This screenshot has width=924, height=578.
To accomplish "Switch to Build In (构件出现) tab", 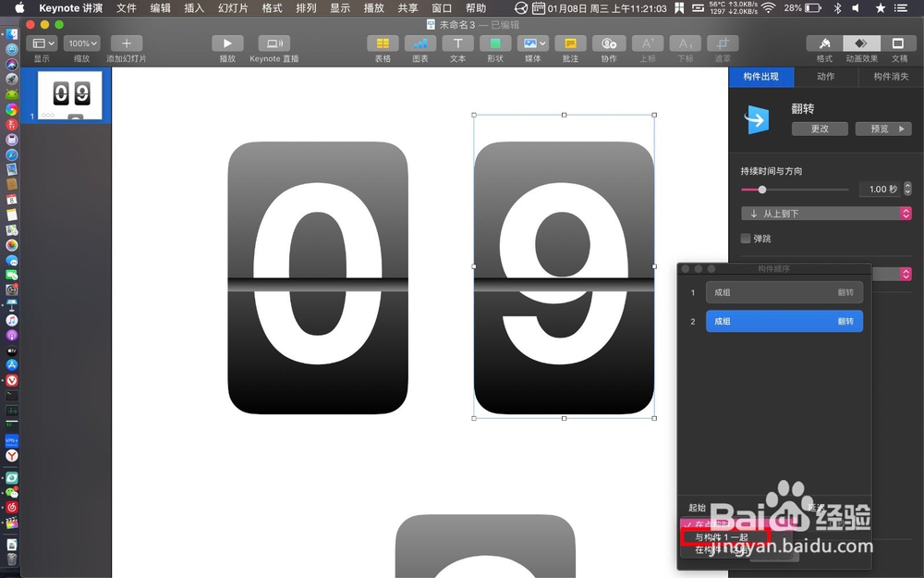I will [x=760, y=77].
